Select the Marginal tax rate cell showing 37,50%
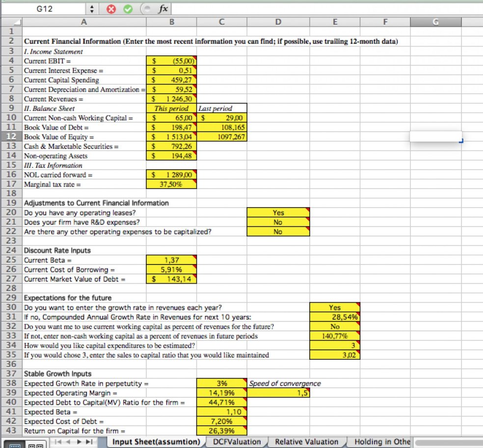Image resolution: width=483 pixels, height=448 pixels. [171, 184]
